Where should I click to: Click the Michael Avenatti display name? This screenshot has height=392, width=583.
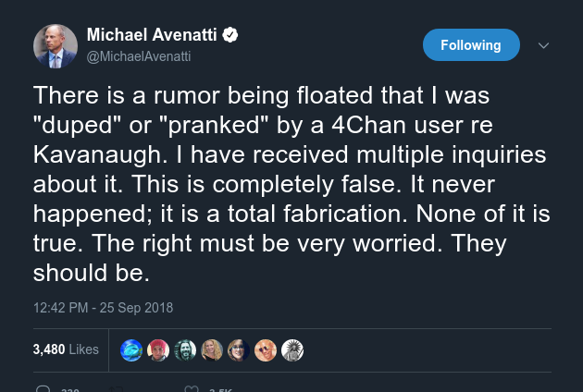(152, 35)
